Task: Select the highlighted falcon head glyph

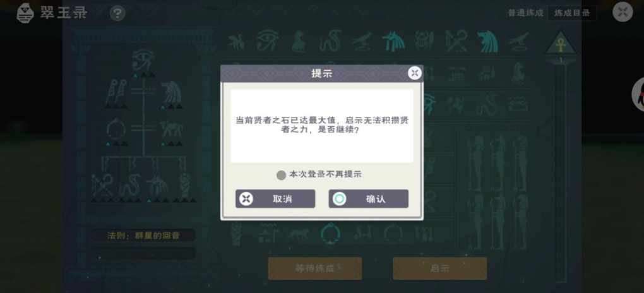Action: (487, 42)
